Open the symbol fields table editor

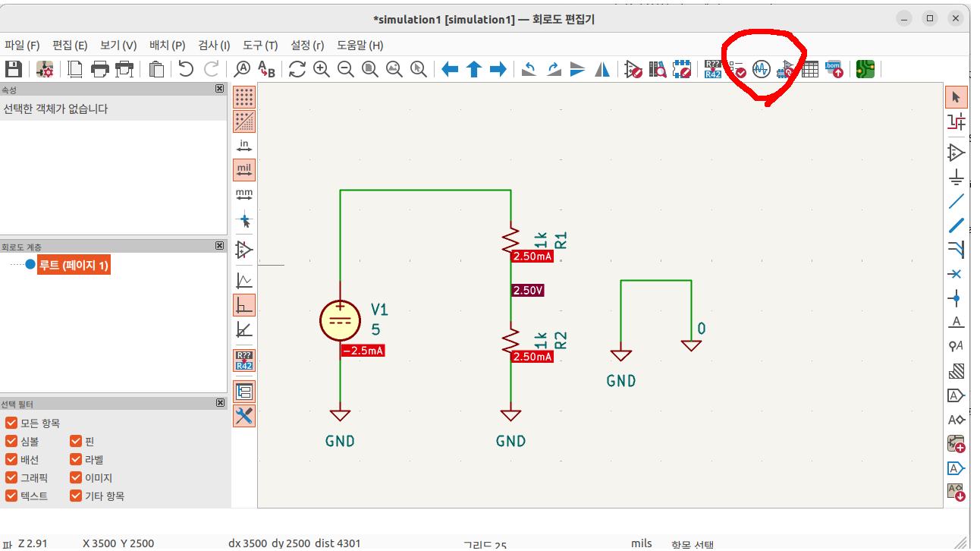click(810, 70)
